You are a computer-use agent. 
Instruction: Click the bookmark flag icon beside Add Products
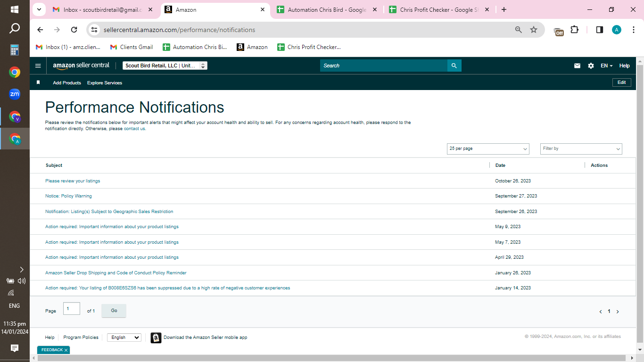38,82
